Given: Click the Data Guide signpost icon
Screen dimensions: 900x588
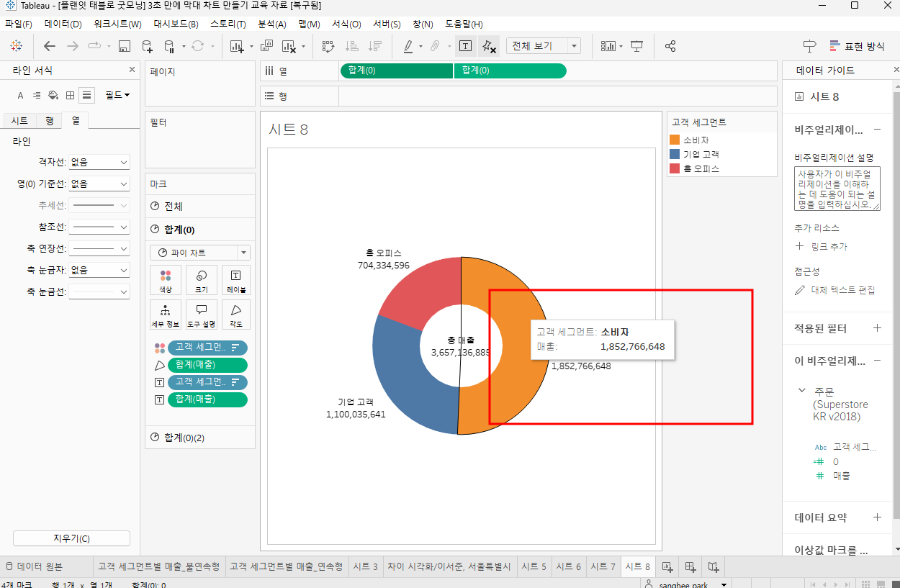Looking at the screenshot, I should [x=809, y=46].
